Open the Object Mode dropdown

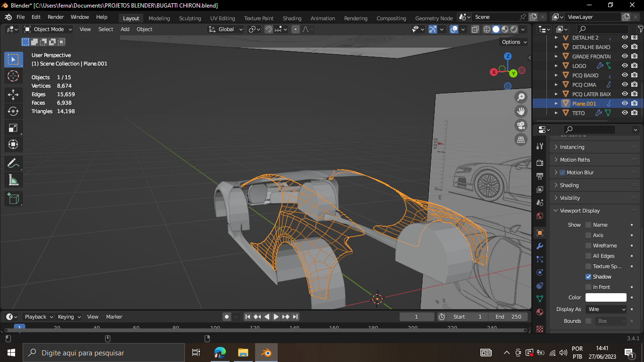click(x=48, y=29)
